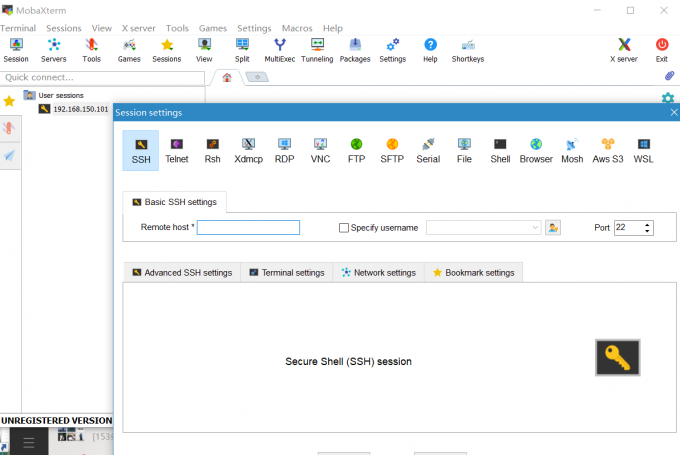
Task: Open the Settings gears toolbar icon
Action: click(392, 50)
